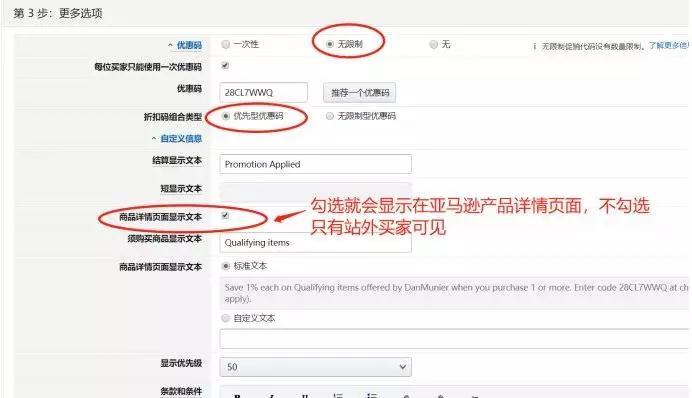This screenshot has width=692, height=398.
Task: Toggle underline in the 条款和条件 editor
Action: (305, 395)
